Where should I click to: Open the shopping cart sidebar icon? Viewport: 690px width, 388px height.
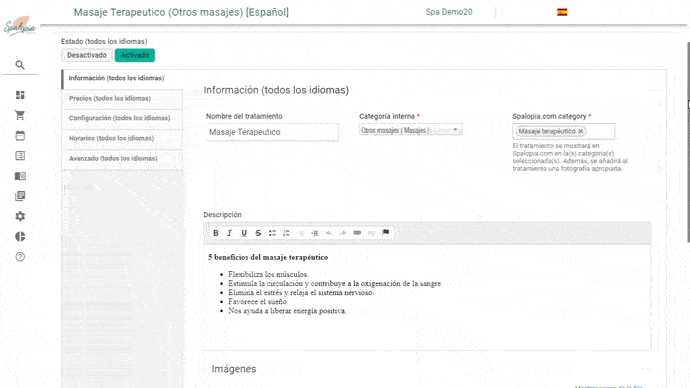20,115
